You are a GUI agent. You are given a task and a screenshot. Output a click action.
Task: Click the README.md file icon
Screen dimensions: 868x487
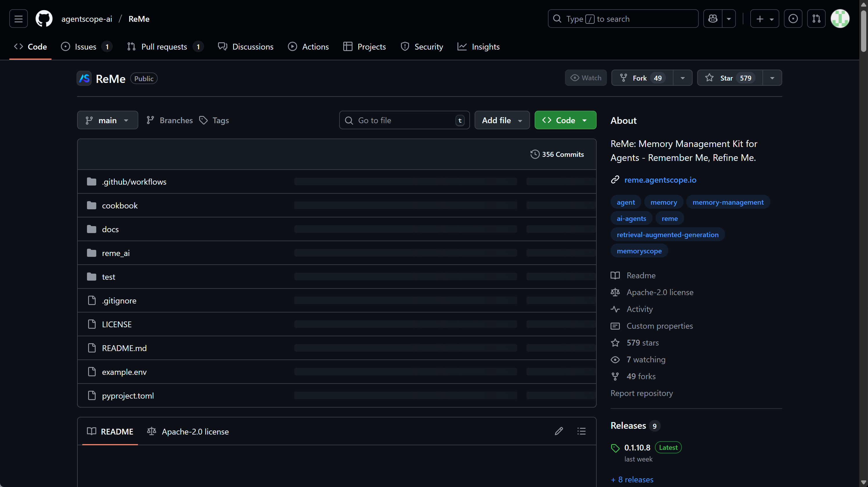click(92, 348)
